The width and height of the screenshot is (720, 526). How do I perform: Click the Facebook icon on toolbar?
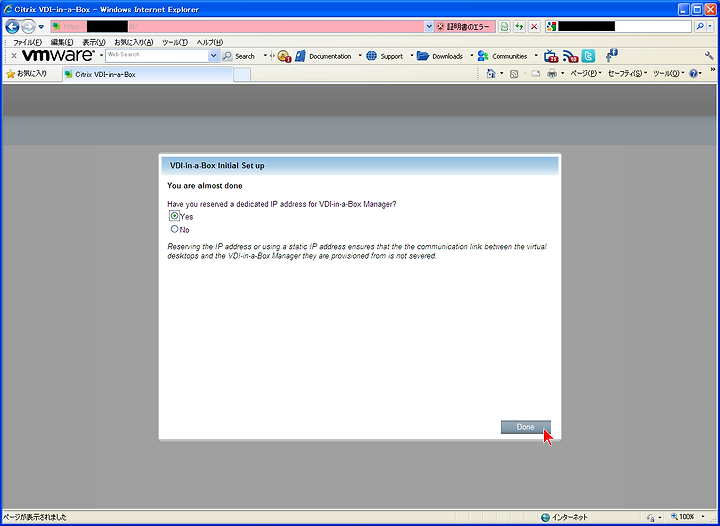[611, 56]
